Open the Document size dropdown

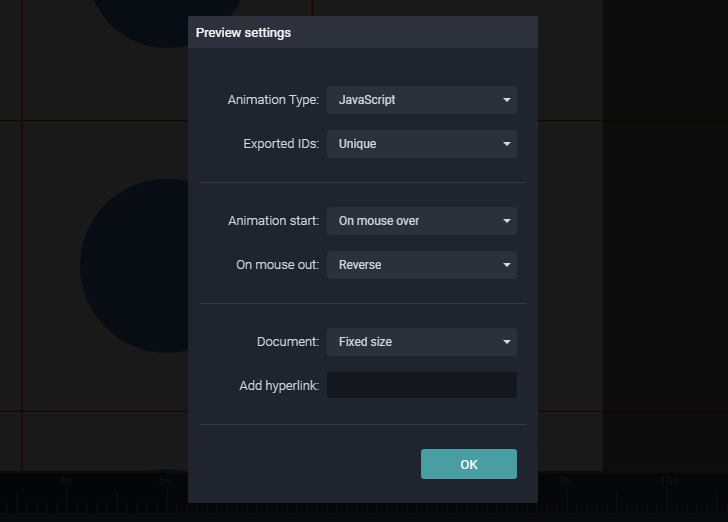pos(420,342)
